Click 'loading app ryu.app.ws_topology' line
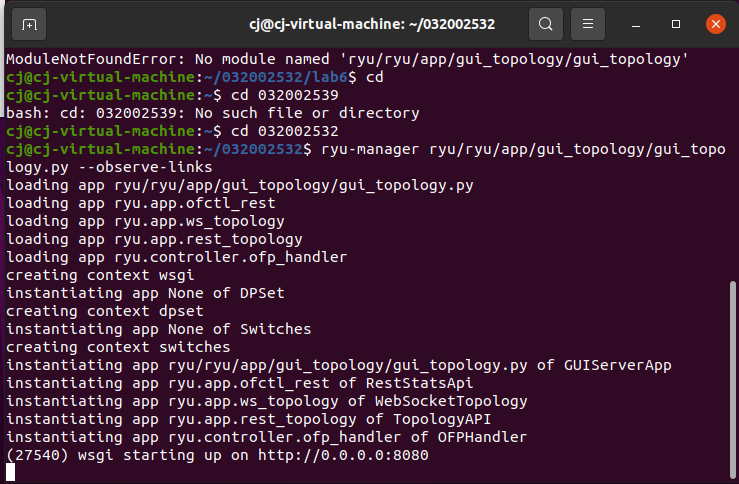This screenshot has height=484, width=739. (x=145, y=221)
